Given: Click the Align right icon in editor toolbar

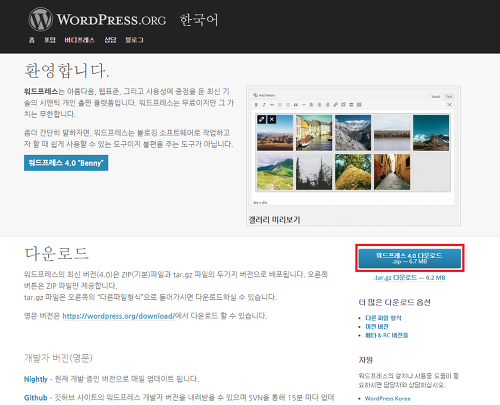Looking at the screenshot, I should (x=328, y=105).
